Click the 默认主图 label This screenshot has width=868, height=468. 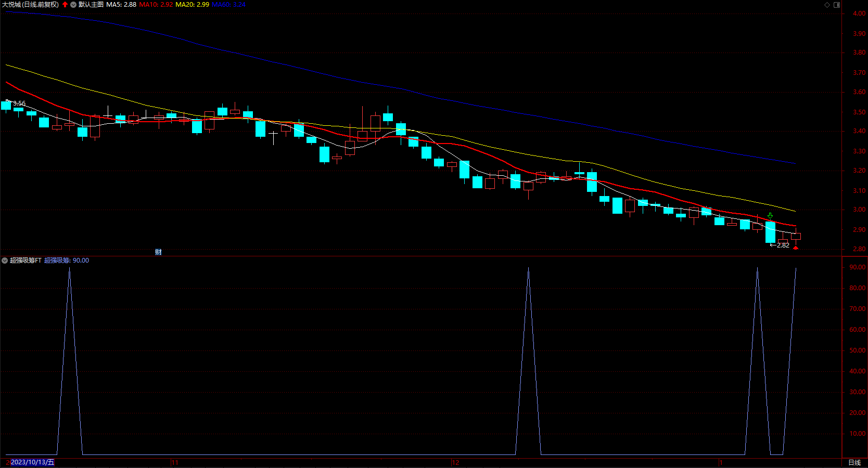[x=91, y=5]
